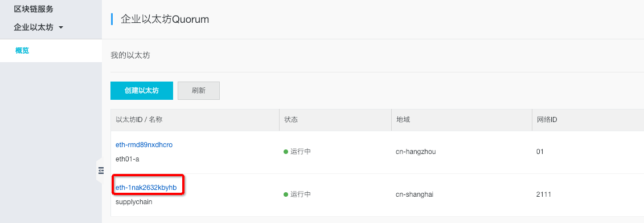Select the eth01-a instance name
Viewport: 644px width, 223px height.
pyautogui.click(x=128, y=159)
